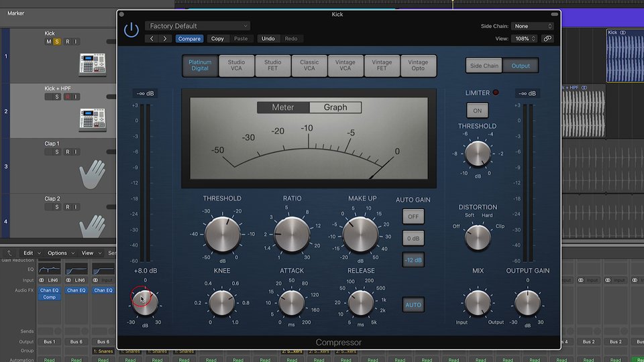Screen dimensions: 644x362
Task: Open the Factory Default preset dropdown
Action: click(197, 26)
